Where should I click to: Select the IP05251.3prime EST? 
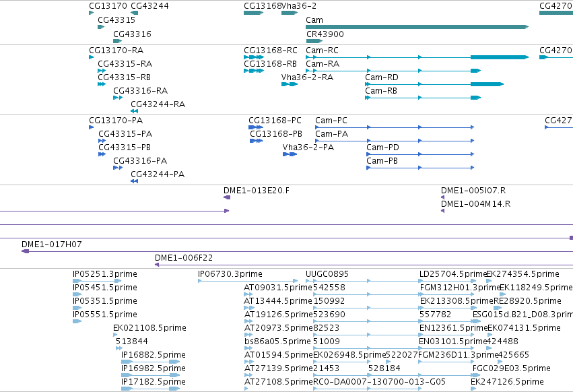coord(97,281)
